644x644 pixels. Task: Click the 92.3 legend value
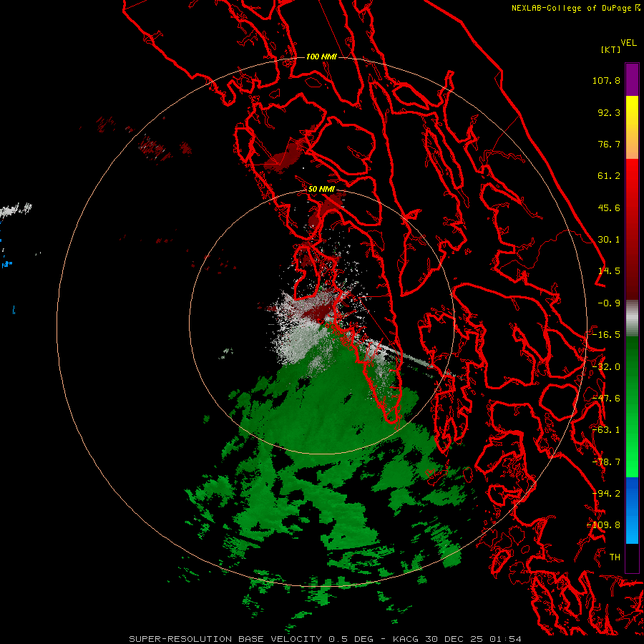click(609, 112)
